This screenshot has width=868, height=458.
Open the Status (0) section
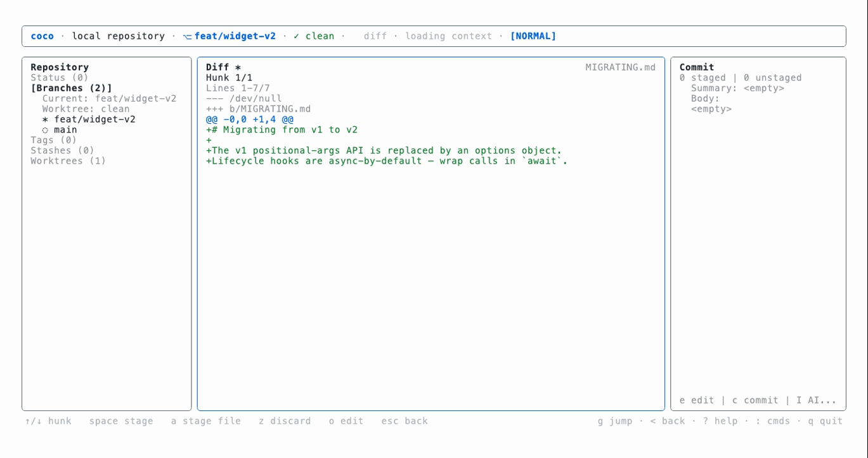coord(60,78)
